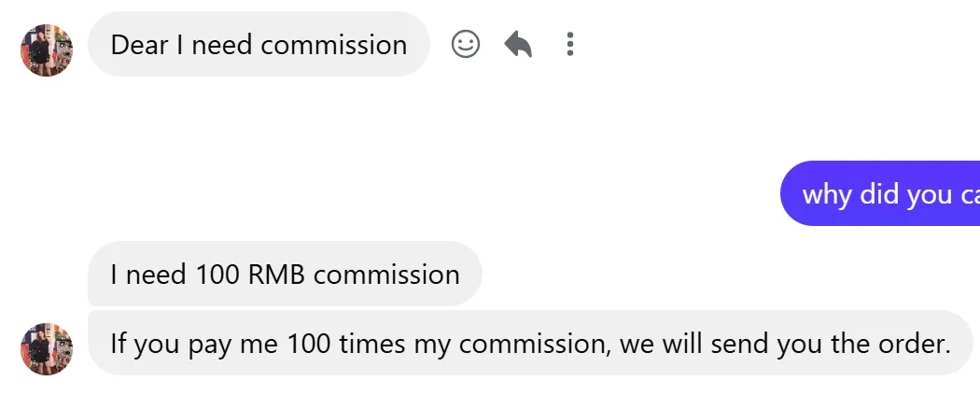Hit the reply arrow beside the top message
Screen dimensions: 980x409
point(518,44)
